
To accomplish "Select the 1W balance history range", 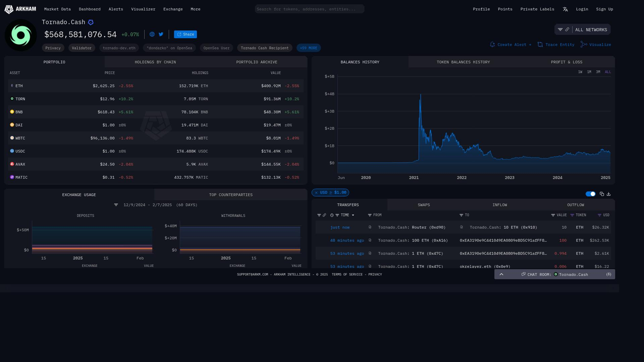I will coord(580,72).
